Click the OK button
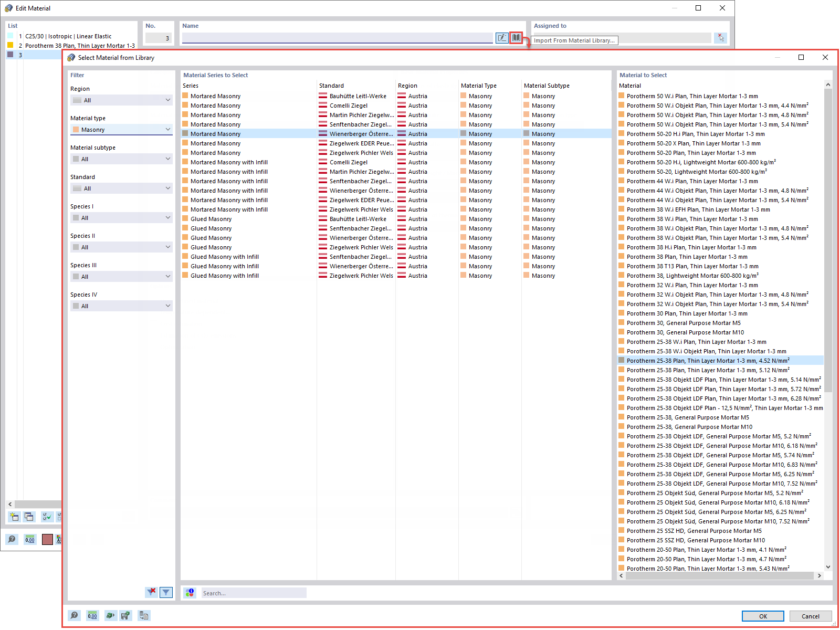The width and height of the screenshot is (840, 630). click(763, 616)
